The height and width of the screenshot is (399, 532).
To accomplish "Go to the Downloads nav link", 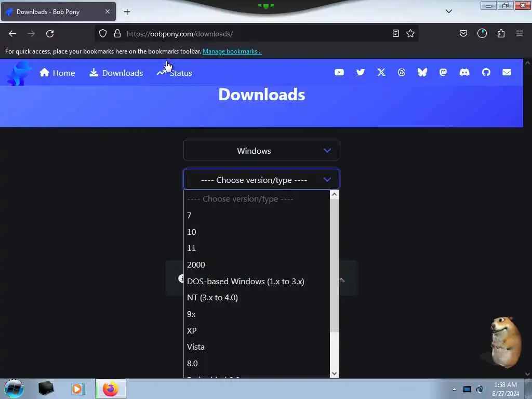I will tap(116, 73).
